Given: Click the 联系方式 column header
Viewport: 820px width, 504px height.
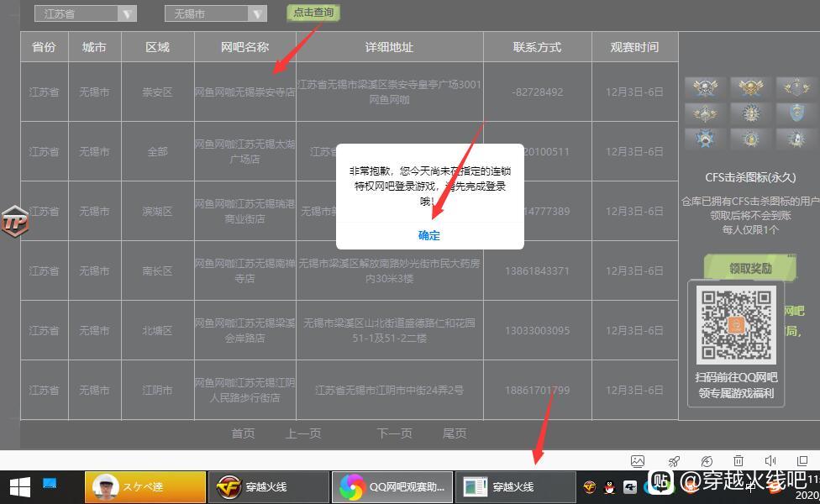Looking at the screenshot, I should [537, 47].
